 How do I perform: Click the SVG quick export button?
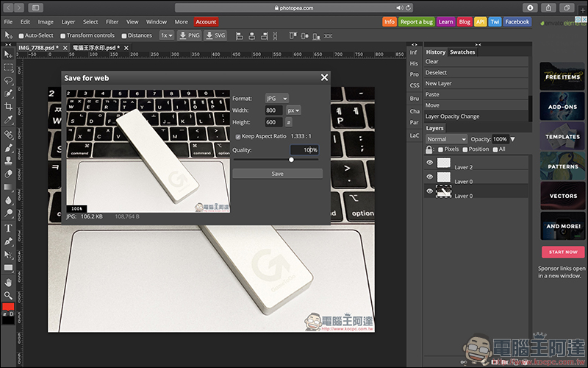215,35
